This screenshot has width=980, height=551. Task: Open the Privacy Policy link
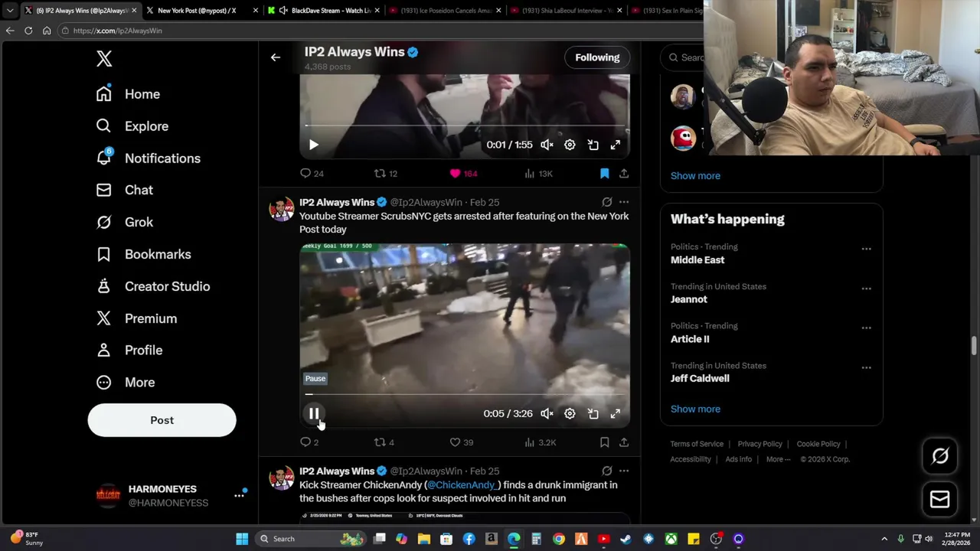759,444
